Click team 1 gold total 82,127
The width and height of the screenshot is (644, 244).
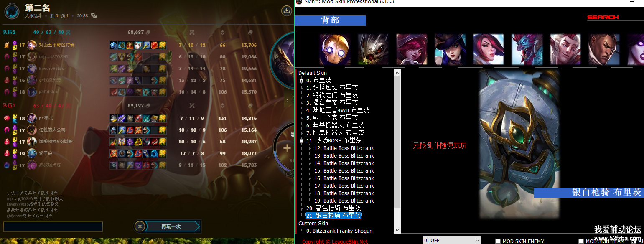tap(136, 106)
